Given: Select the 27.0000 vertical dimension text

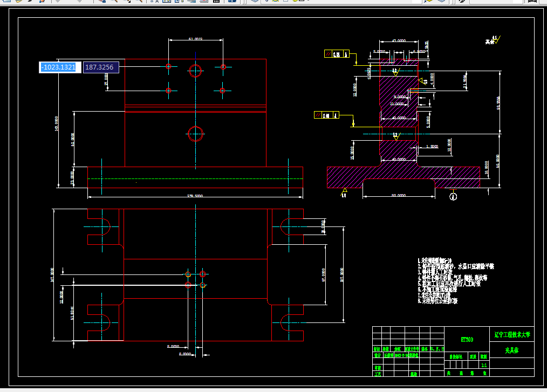Looking at the screenshot, I should 106,79.
